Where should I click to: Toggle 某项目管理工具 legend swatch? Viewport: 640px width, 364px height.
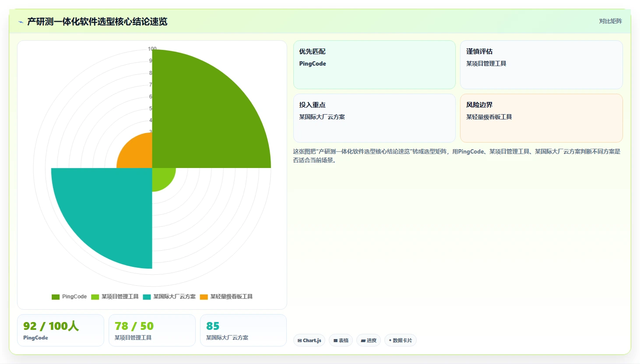click(95, 297)
